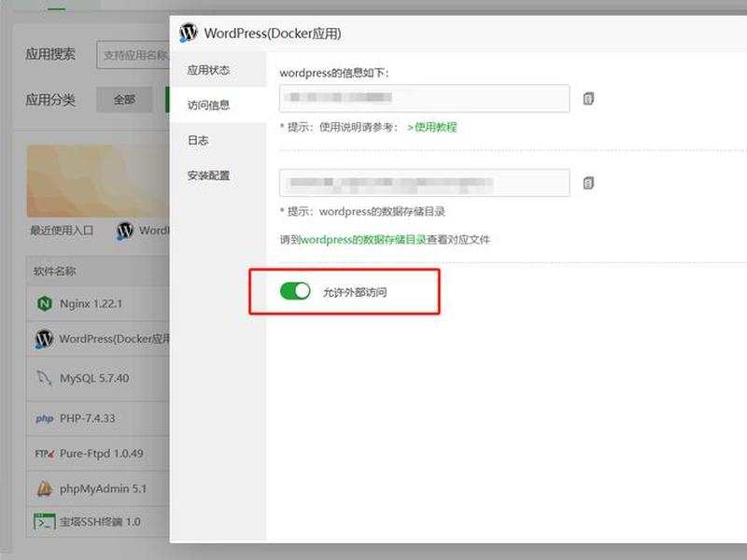The image size is (747, 560).
Task: Click the PHP-7.4.33 icon
Action: [44, 418]
